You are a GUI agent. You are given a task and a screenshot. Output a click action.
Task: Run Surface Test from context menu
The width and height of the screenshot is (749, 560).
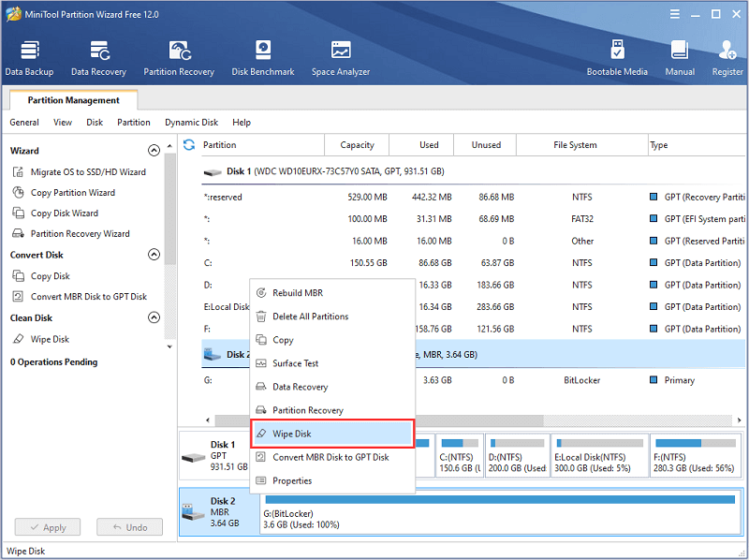332,363
